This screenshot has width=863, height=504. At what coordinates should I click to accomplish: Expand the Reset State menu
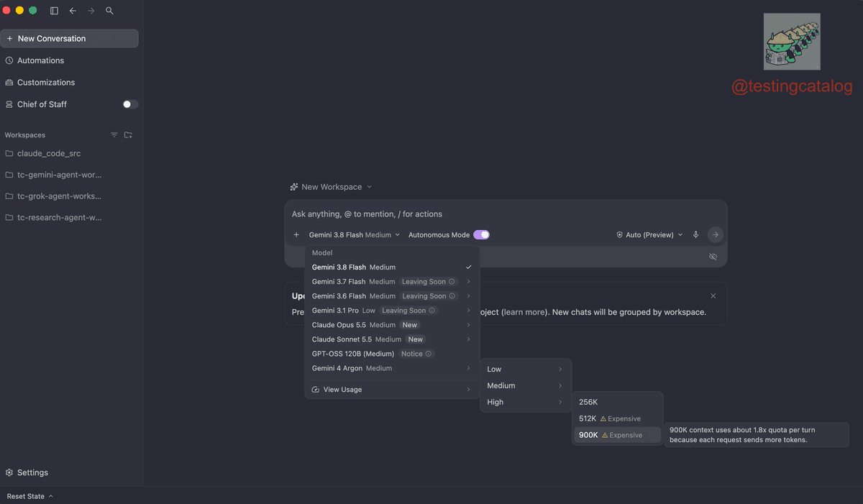tap(29, 496)
